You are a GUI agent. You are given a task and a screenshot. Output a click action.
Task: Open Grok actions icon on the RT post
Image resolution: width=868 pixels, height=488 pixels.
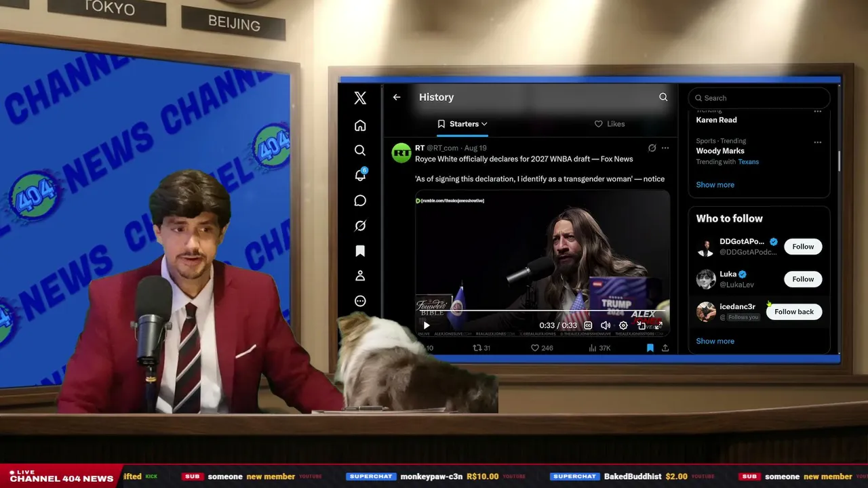click(652, 148)
